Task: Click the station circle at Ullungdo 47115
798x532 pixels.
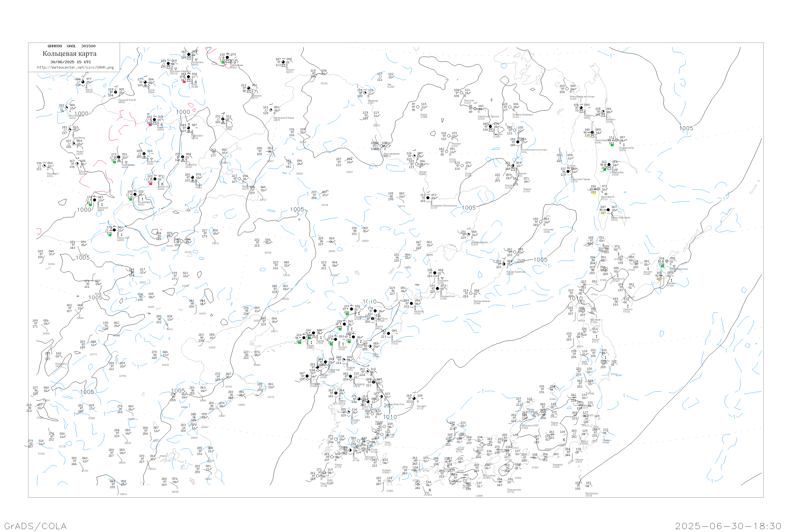Action: pos(414,398)
